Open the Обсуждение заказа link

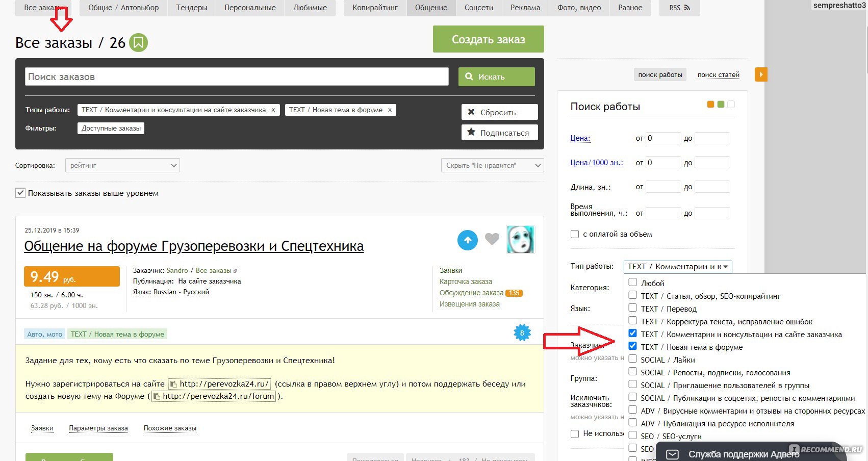[x=471, y=293]
